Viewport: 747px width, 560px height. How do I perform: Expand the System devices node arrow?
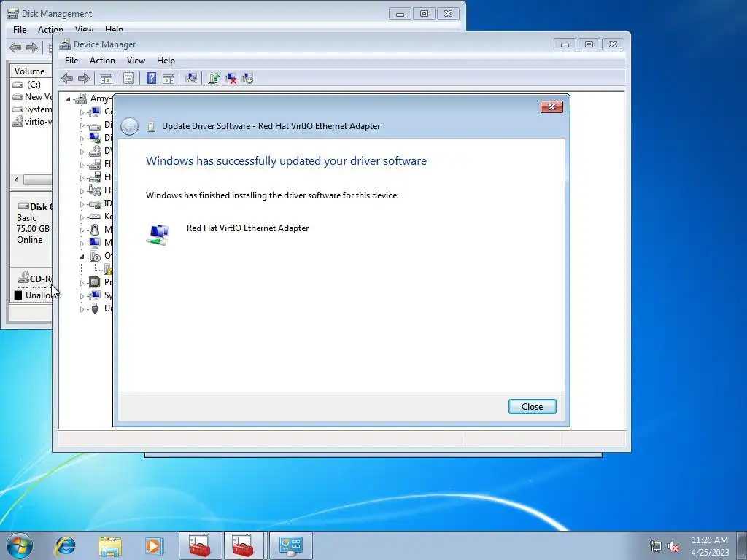click(x=82, y=296)
